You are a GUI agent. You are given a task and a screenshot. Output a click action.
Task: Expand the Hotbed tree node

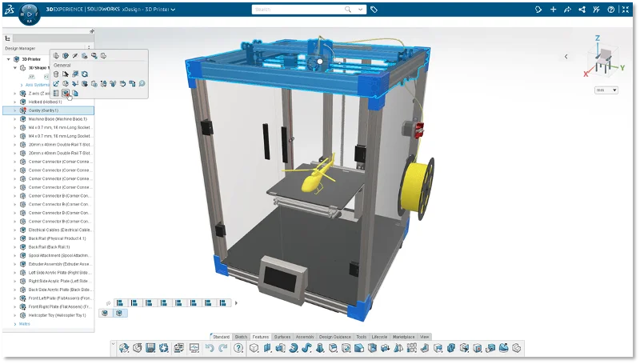click(14, 102)
